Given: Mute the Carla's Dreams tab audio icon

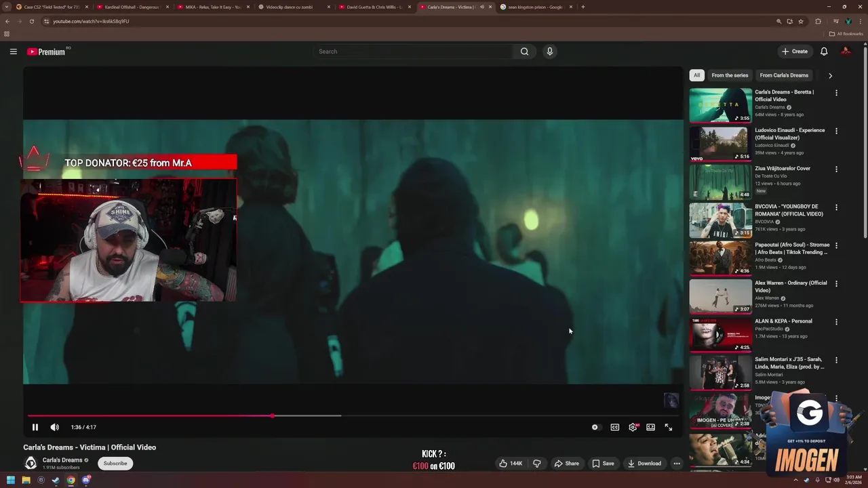Looking at the screenshot, I should pos(481,7).
